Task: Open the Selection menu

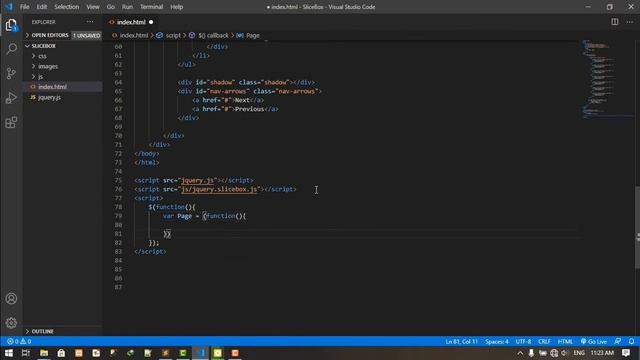Action: click(x=67, y=7)
